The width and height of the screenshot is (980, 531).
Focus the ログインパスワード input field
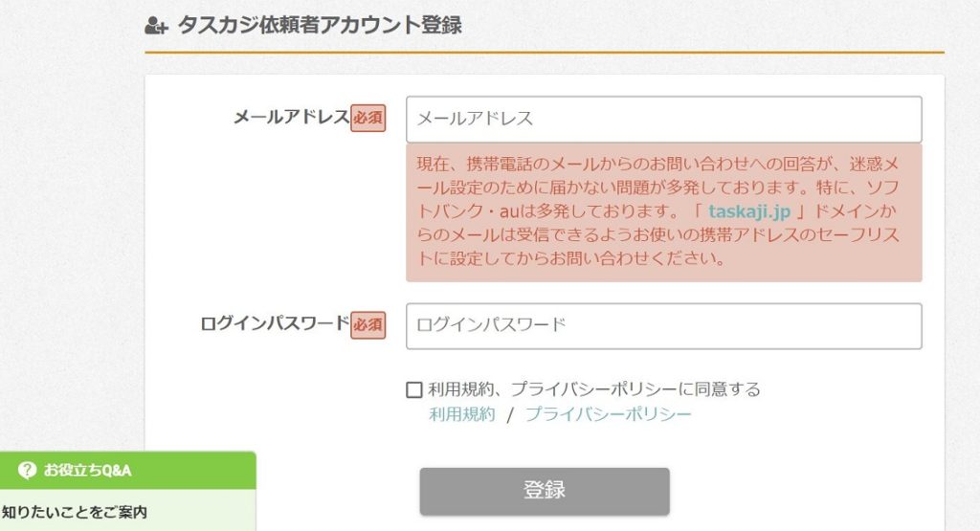[664, 326]
